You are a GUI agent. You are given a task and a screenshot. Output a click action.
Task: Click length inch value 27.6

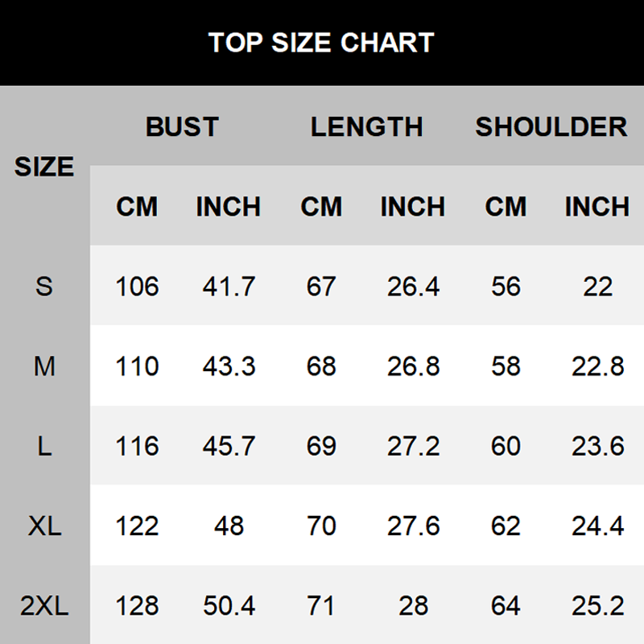413,526
